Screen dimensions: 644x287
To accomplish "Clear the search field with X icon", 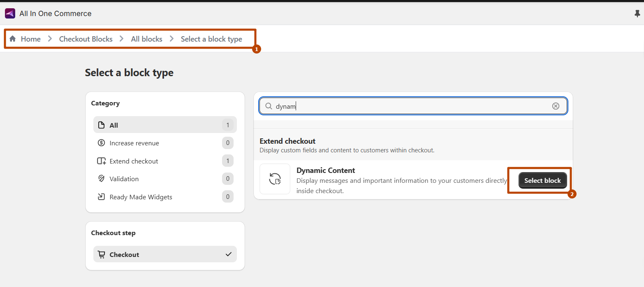I will (x=556, y=106).
